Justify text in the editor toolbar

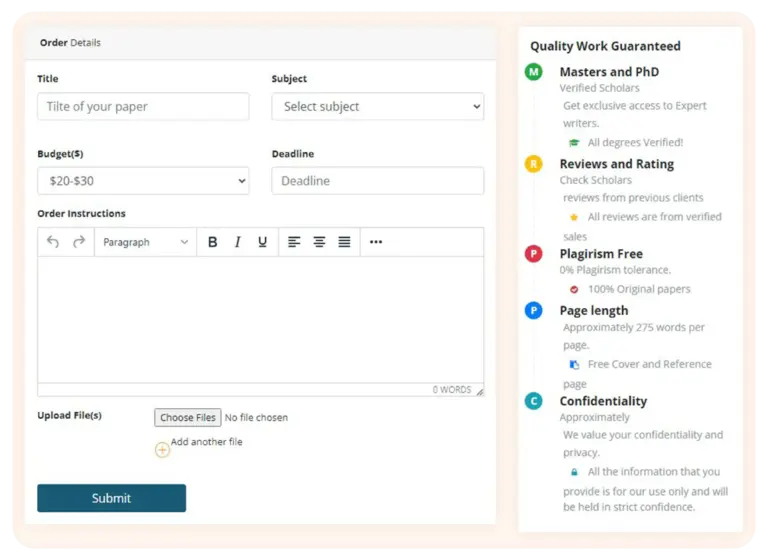[344, 242]
